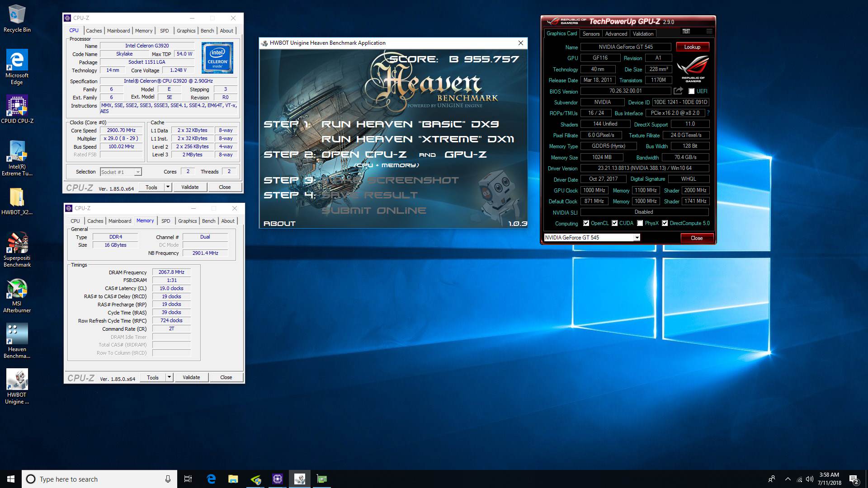Click the Core Speed value 2900.70 MHz
This screenshot has height=488, width=868.
pyautogui.click(x=121, y=130)
